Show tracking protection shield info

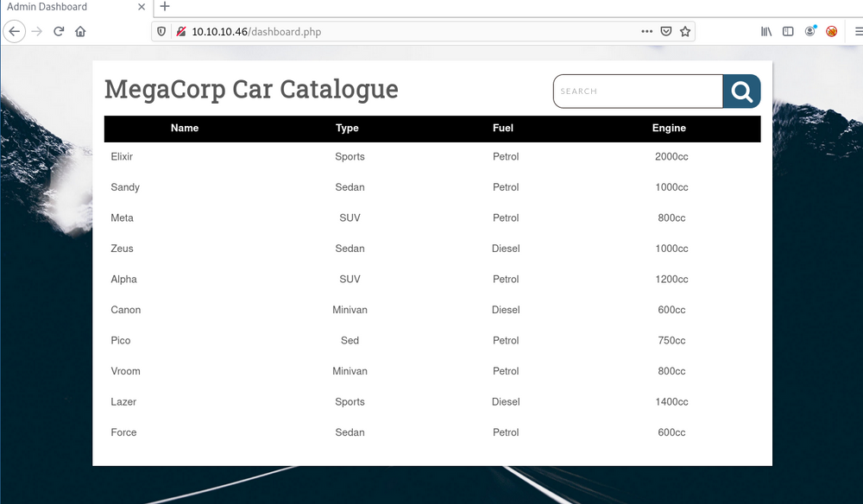[162, 31]
